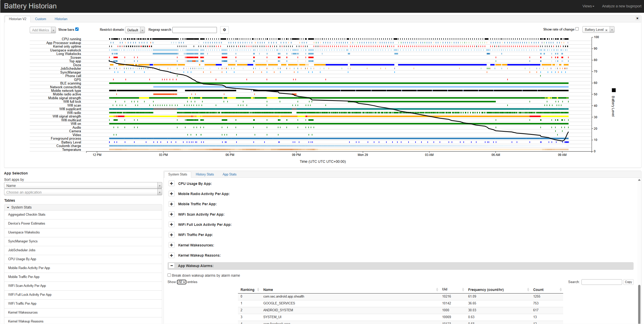
Task: Open the Historian settings gear icon
Action: tap(224, 30)
